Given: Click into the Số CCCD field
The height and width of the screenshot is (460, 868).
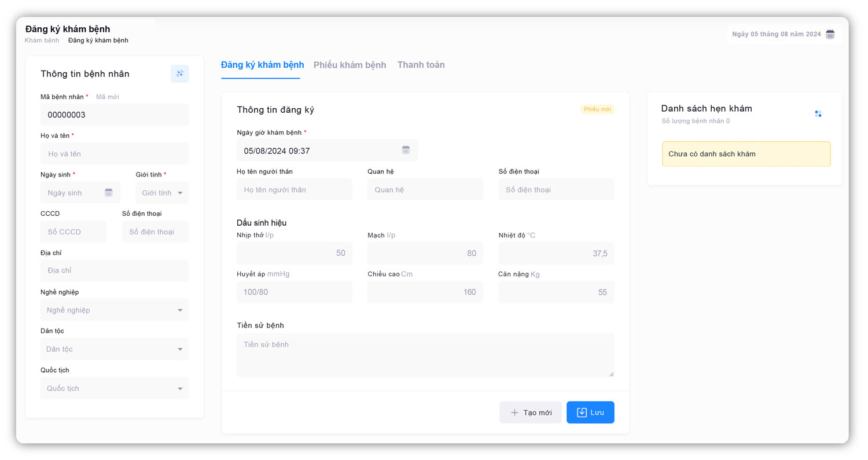Looking at the screenshot, I should click(x=73, y=232).
